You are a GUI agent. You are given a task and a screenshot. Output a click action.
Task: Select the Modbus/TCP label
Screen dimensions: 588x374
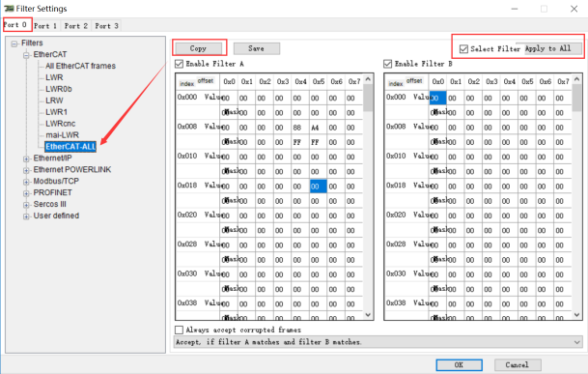click(x=56, y=181)
